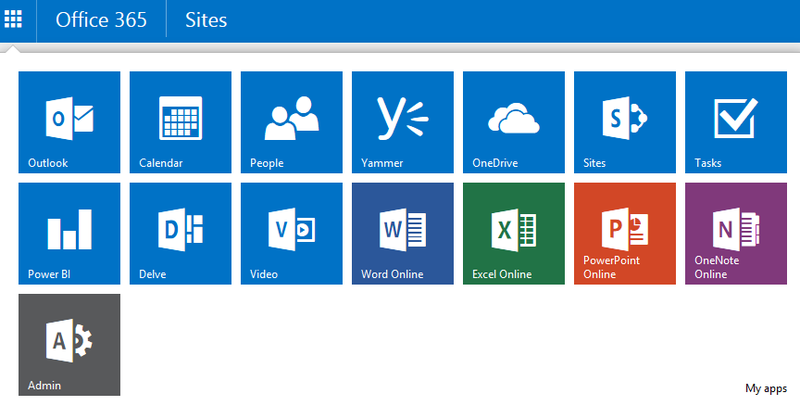Open the Video tile
This screenshot has height=406, width=800.
(292, 234)
